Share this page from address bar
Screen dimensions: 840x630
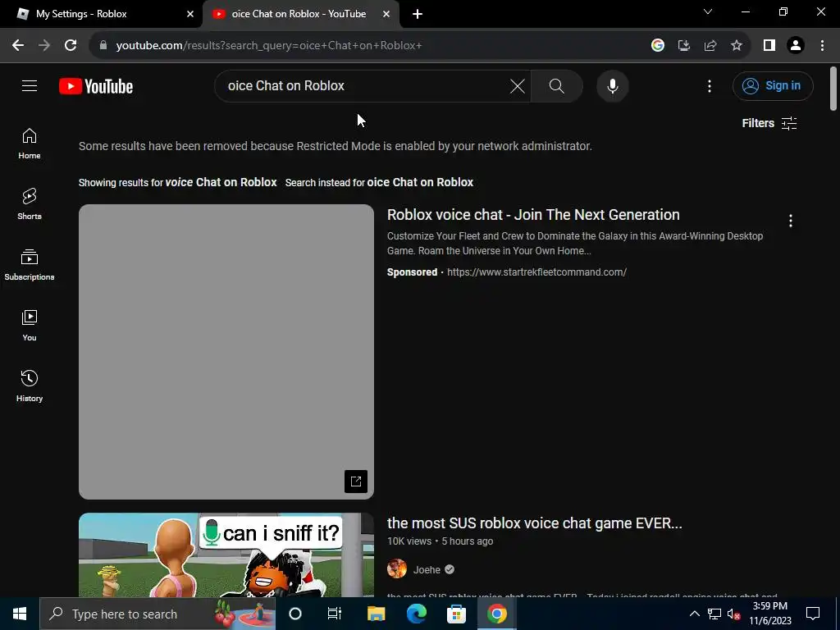pyautogui.click(x=710, y=45)
